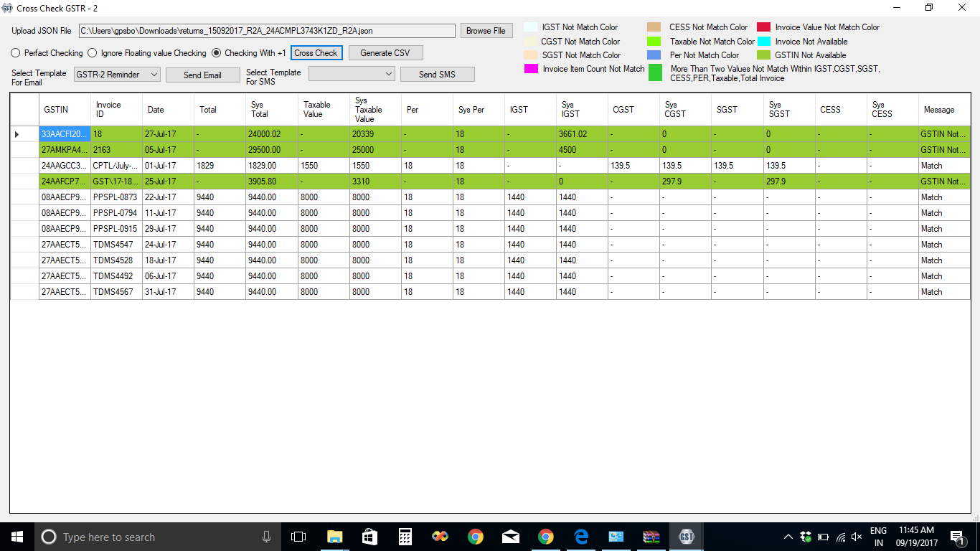Open File Explorer from the taskbar

point(334,537)
